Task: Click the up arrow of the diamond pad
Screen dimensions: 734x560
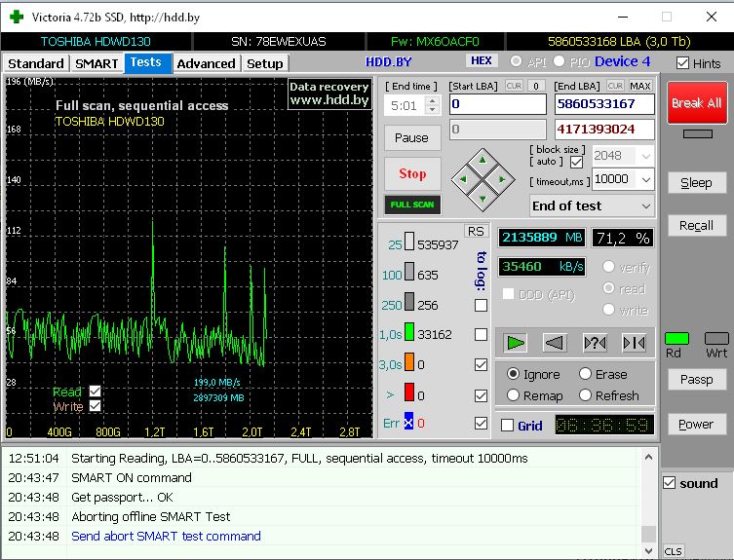Action: (x=483, y=160)
